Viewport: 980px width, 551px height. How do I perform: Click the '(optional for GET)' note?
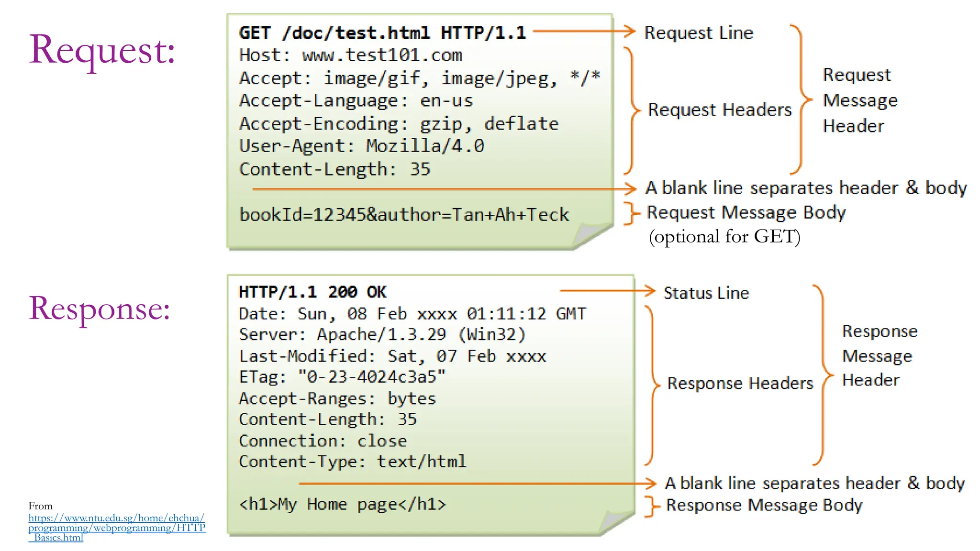coord(724,237)
